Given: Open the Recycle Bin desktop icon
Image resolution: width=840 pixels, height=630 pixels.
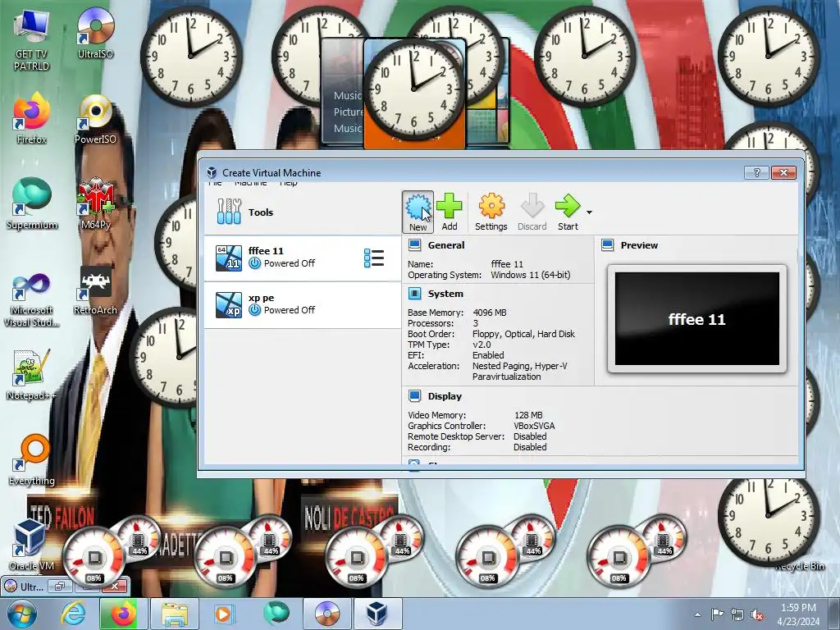Looking at the screenshot, I should tap(799, 566).
